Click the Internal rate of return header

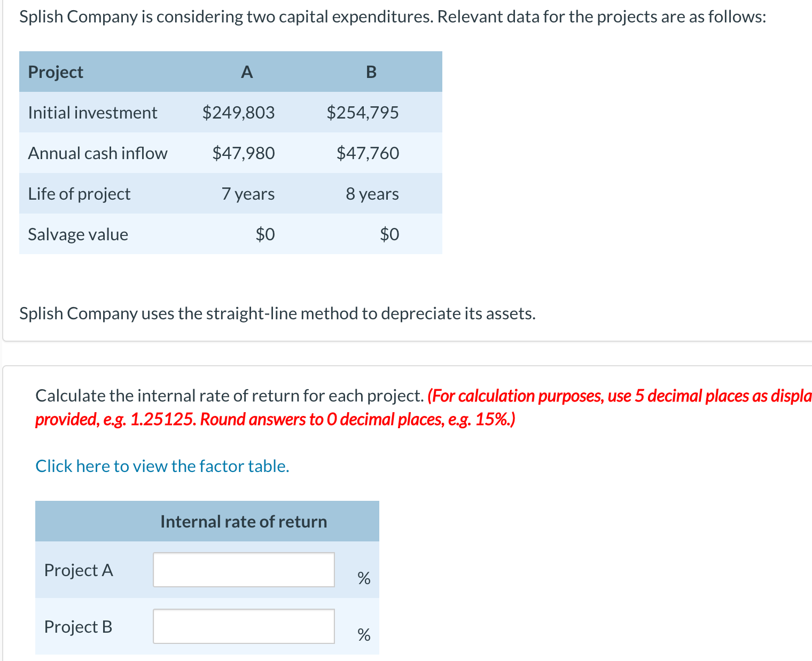pyautogui.click(x=243, y=522)
